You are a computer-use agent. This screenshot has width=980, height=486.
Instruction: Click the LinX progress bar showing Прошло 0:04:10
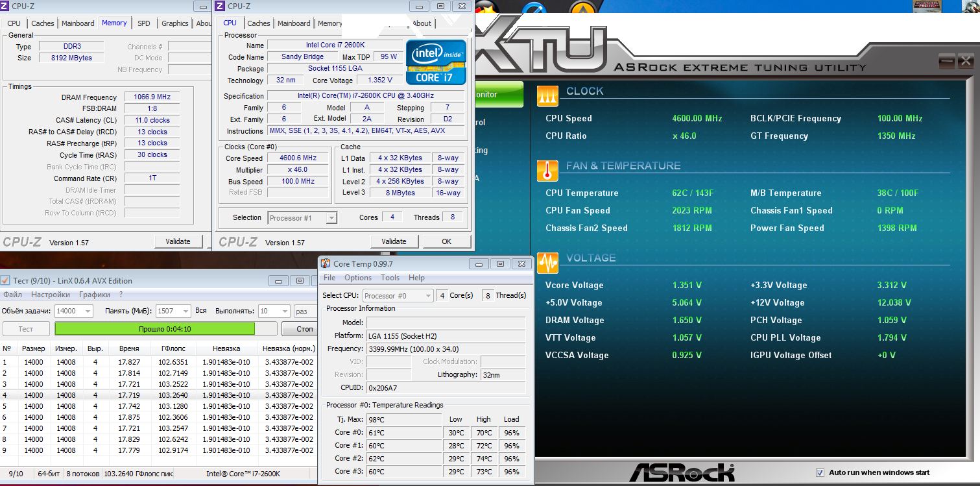pos(166,329)
